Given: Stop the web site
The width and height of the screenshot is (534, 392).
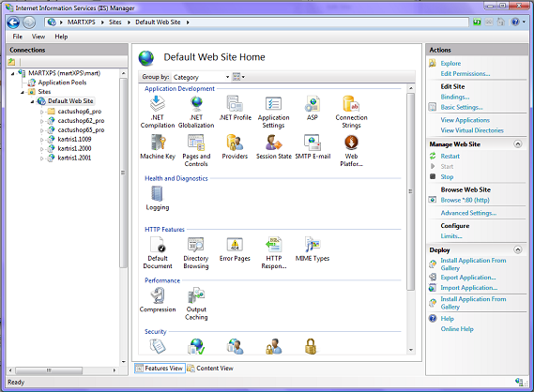Looking at the screenshot, I should 447,177.
